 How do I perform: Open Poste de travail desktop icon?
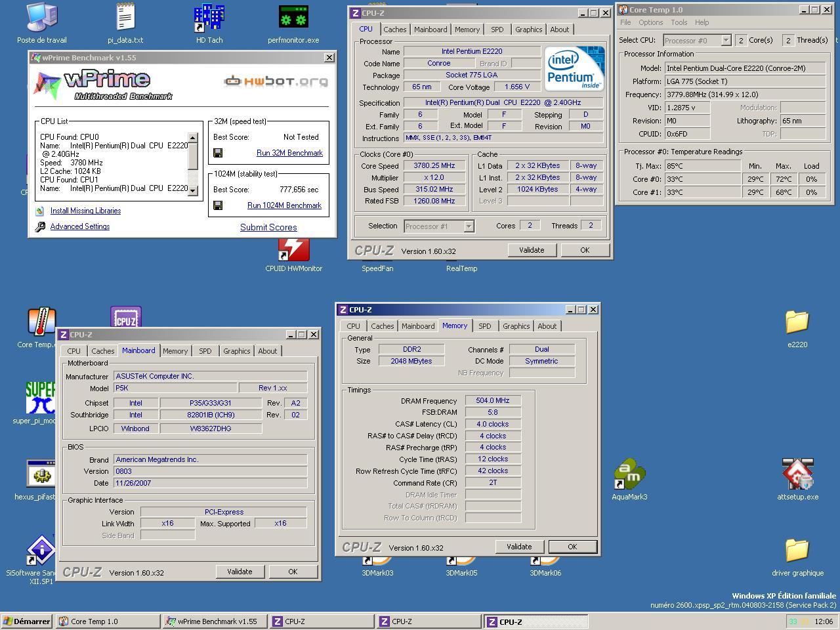coord(42,18)
